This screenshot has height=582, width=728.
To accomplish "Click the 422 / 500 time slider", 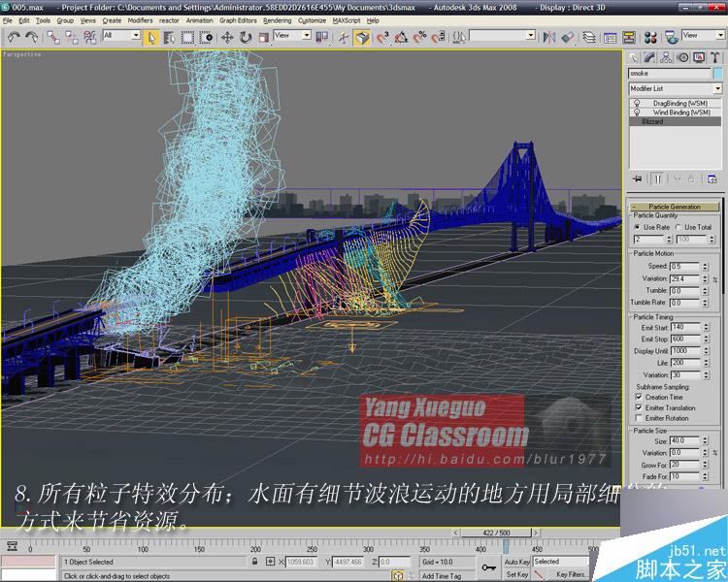I will point(496,533).
